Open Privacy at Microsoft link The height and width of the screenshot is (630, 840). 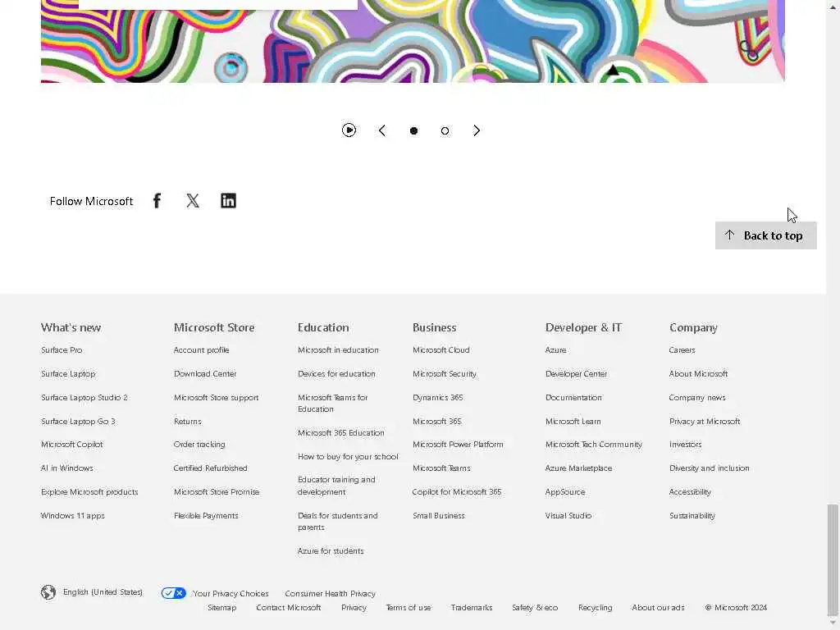click(x=705, y=421)
